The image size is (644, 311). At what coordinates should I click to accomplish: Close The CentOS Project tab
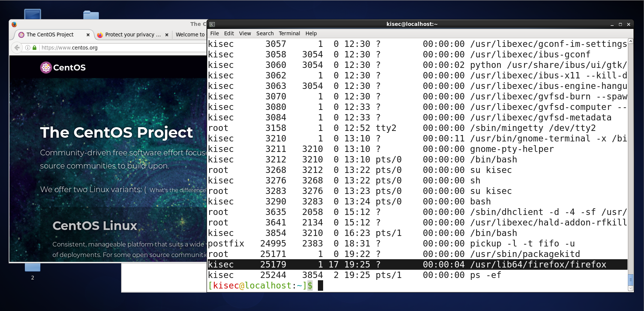point(88,35)
